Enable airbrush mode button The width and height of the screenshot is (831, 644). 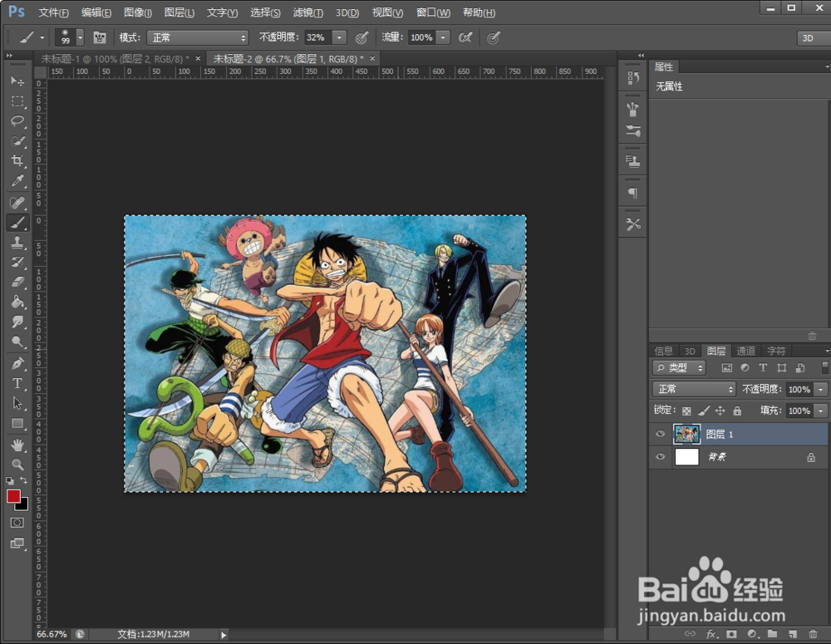pyautogui.click(x=465, y=37)
